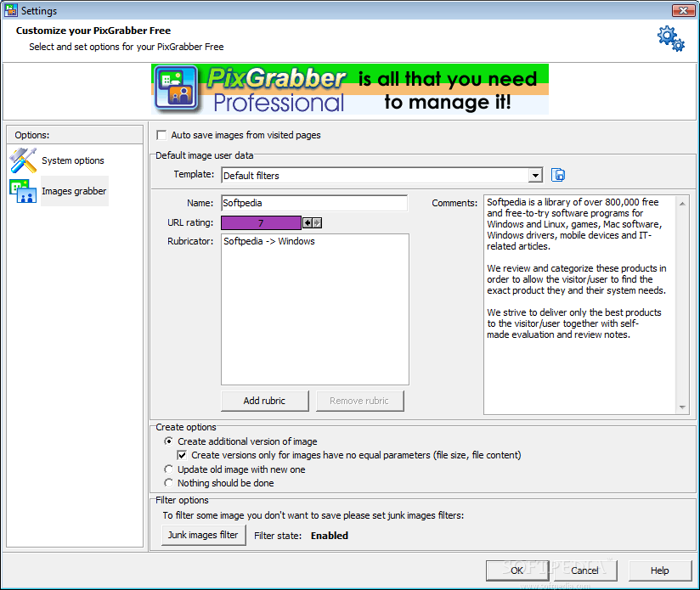The height and width of the screenshot is (590, 700).
Task: Click the Add rubric button
Action: [x=264, y=401]
